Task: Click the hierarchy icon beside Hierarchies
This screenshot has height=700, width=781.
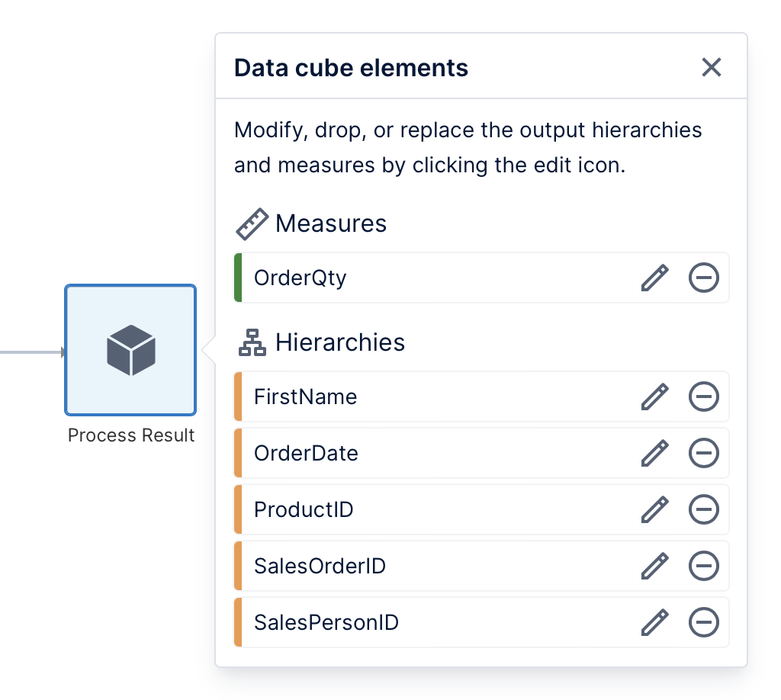Action: click(251, 342)
